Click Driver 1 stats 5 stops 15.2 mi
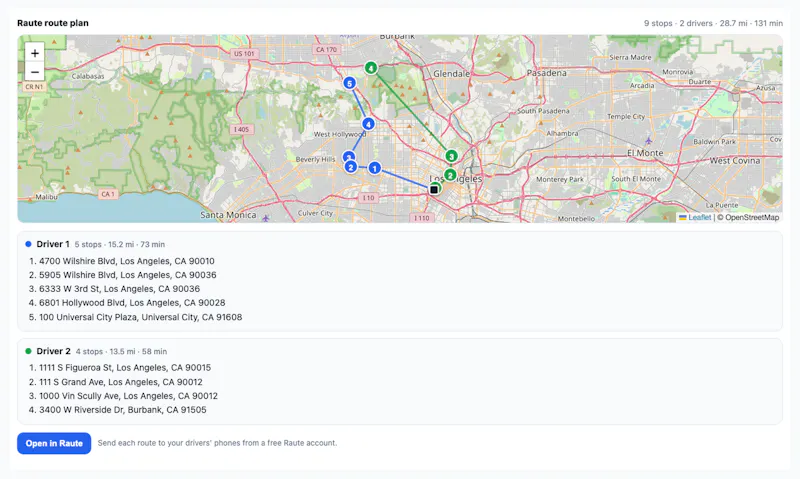 click(119, 244)
